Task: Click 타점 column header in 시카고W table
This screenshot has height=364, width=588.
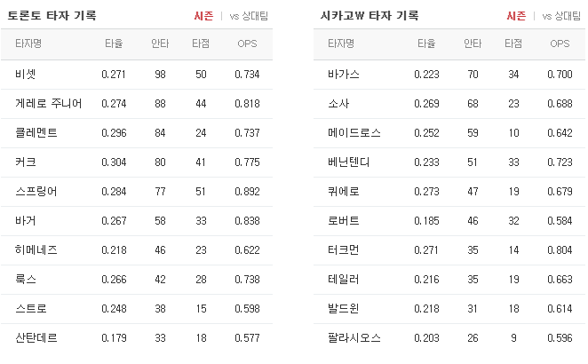Action: pyautogui.click(x=513, y=44)
